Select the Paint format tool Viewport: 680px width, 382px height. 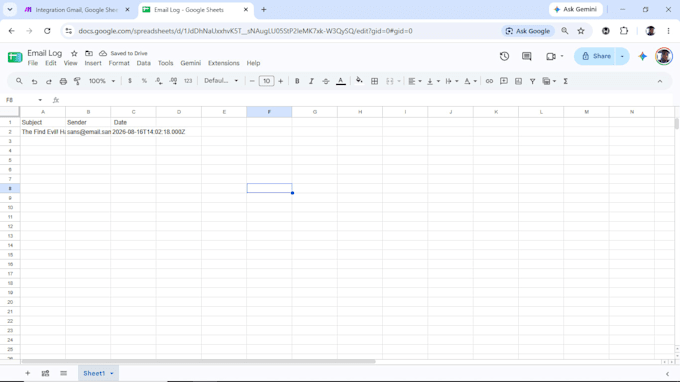78,81
